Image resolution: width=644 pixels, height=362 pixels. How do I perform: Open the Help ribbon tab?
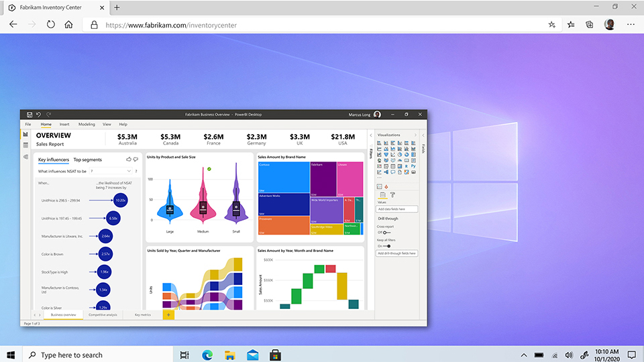[x=123, y=125]
